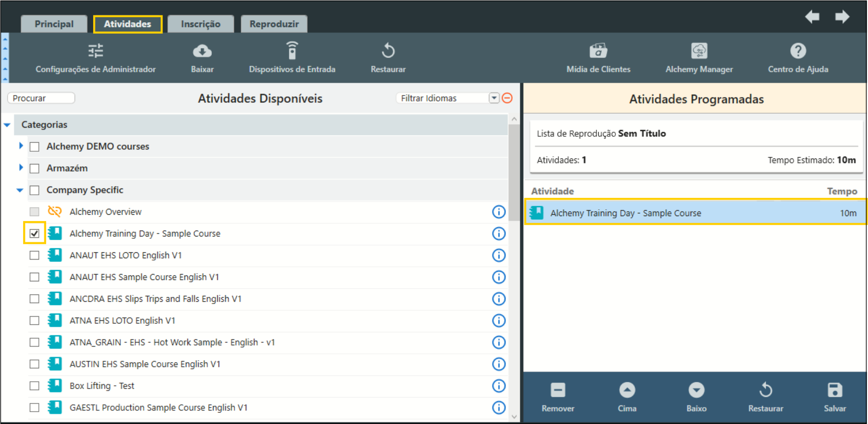Image resolution: width=868 pixels, height=424 pixels.
Task: Open Mídia de Clientes icon
Action: (598, 51)
